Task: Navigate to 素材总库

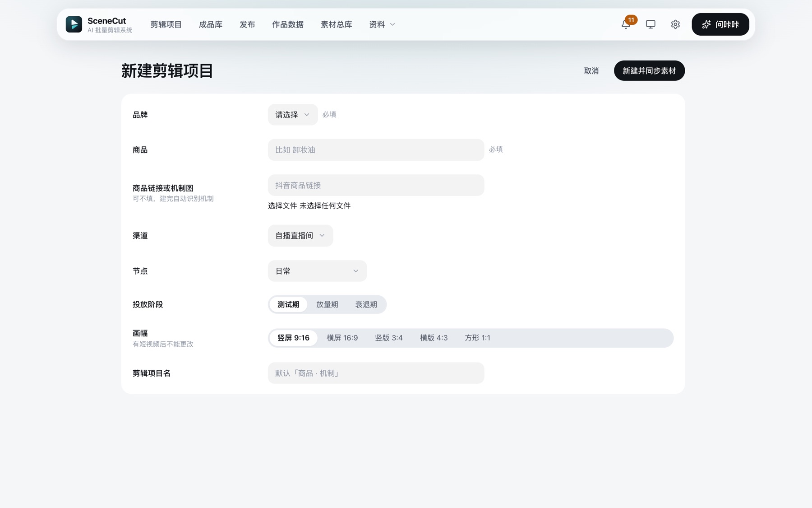Action: click(337, 24)
